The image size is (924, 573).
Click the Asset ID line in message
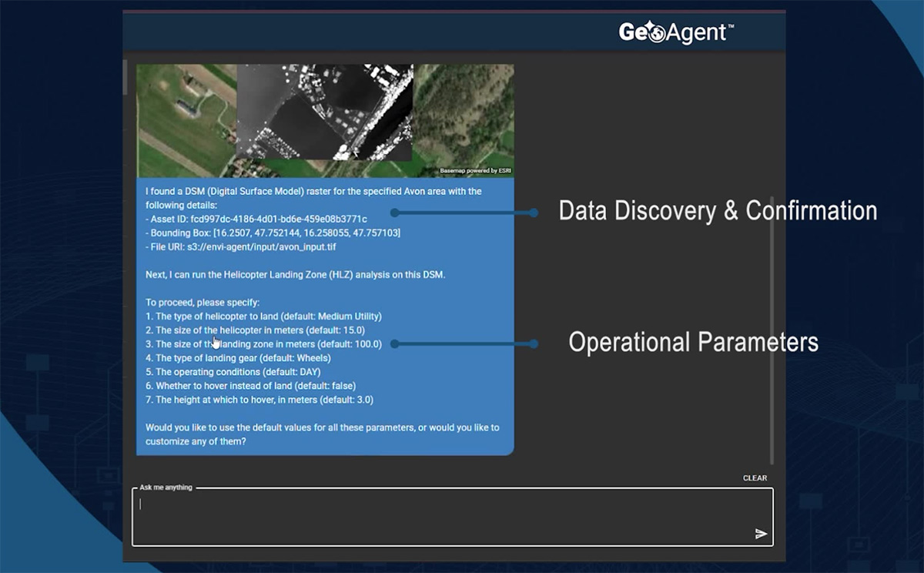(256, 219)
